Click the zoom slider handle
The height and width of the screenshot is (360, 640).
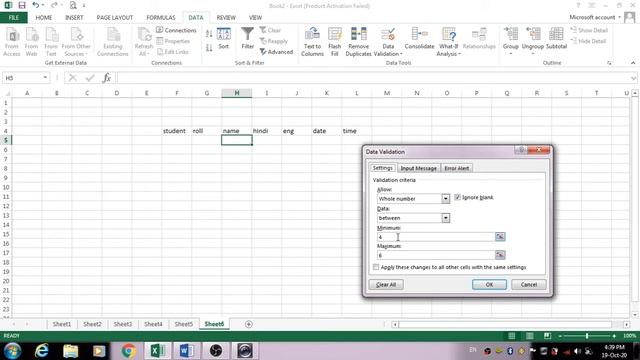point(587,336)
